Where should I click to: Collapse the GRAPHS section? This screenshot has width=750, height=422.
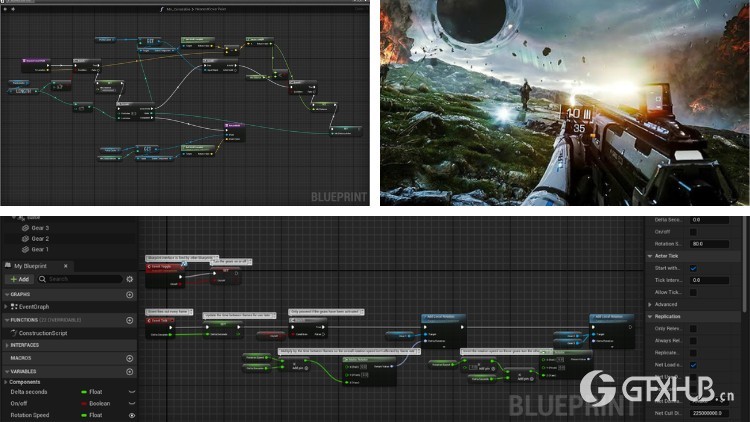[x=7, y=295]
